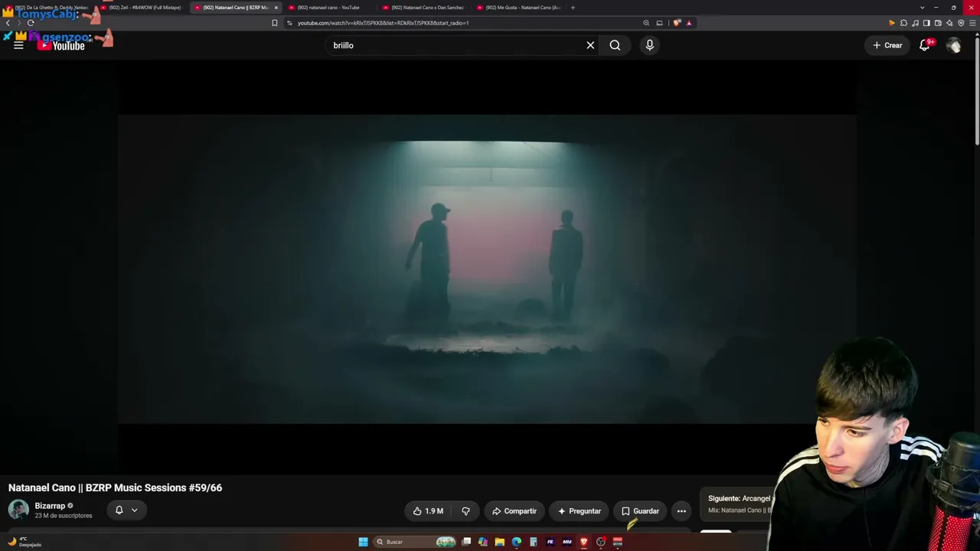Viewport: 980px width, 551px height.
Task: Go back to the previous page
Action: [x=8, y=23]
